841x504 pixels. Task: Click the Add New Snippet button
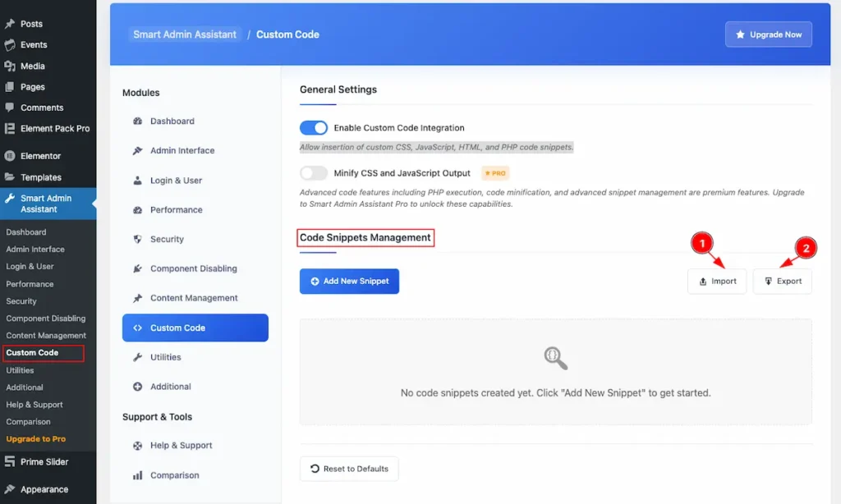349,281
